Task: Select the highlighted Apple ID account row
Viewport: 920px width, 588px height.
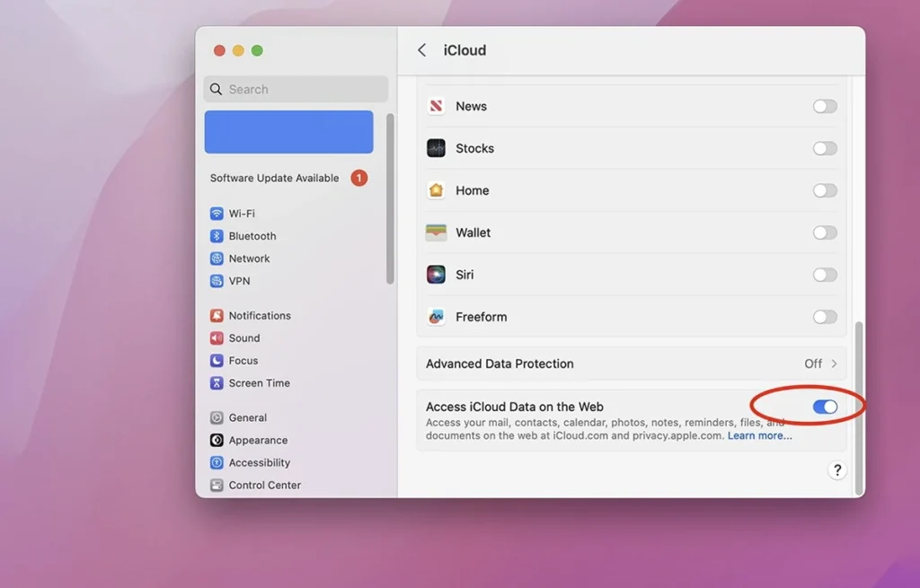Action: 288,132
